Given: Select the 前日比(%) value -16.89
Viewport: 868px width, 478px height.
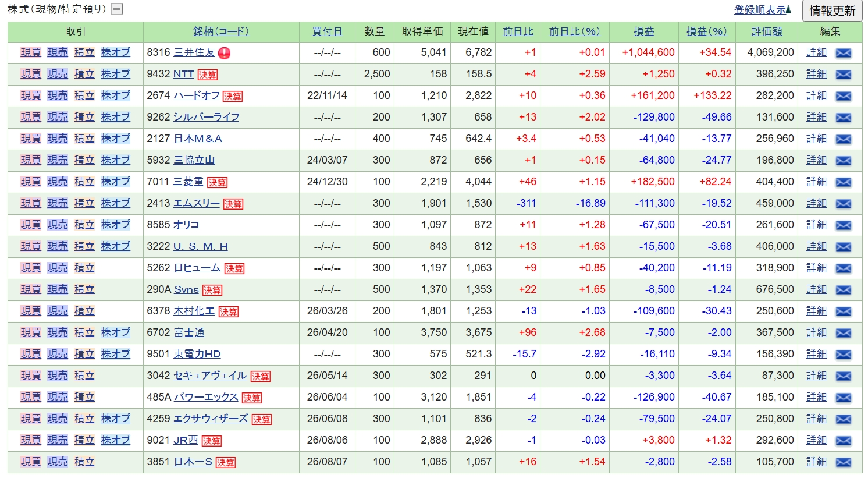Looking at the screenshot, I should point(590,203).
